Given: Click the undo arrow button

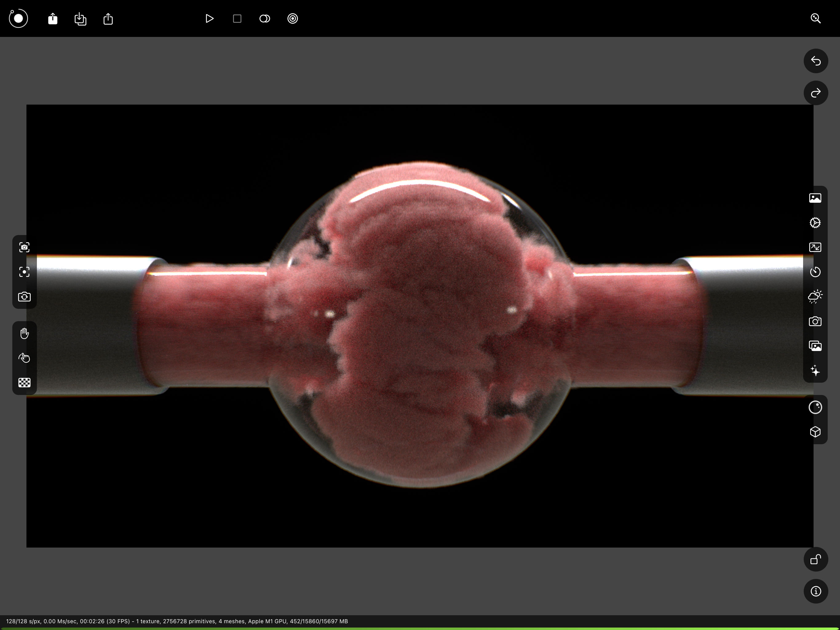Looking at the screenshot, I should coord(815,61).
